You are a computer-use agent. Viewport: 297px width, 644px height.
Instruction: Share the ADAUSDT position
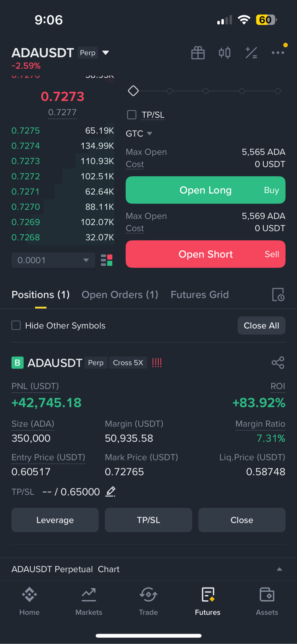[278, 363]
